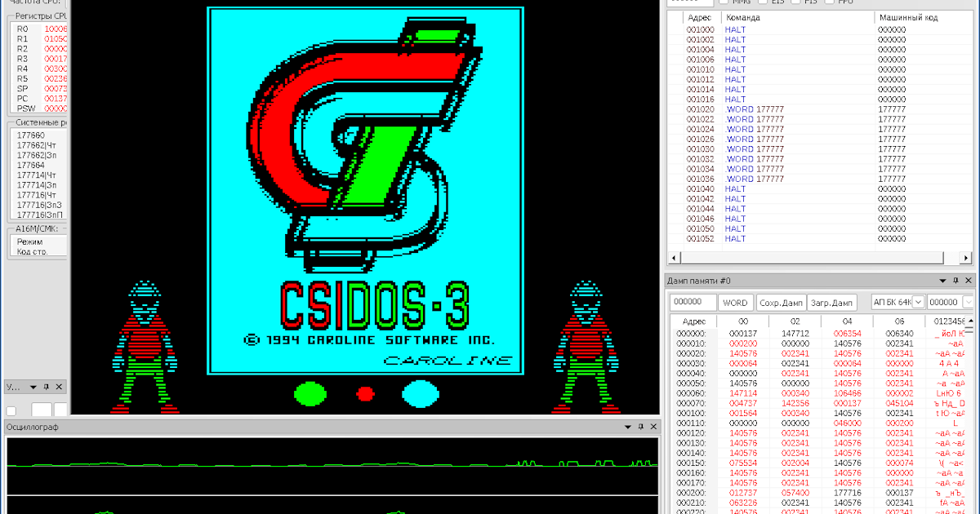Image resolution: width=980 pixels, height=514 pixels.
Task: Click the Загр.Дамп button
Action: coord(831,303)
